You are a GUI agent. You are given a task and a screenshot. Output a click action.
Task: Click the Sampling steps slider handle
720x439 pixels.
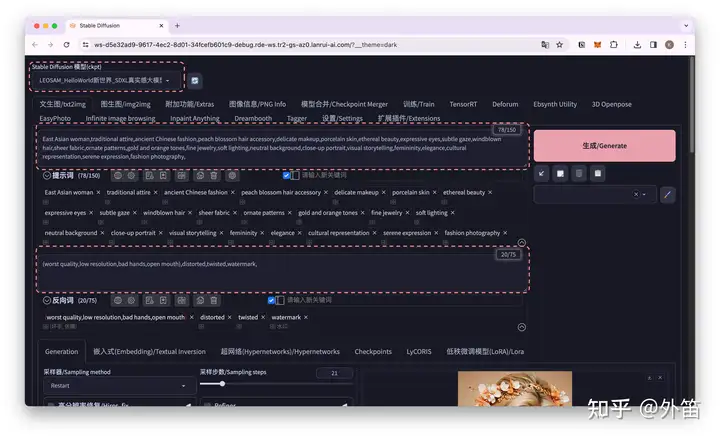click(222, 383)
